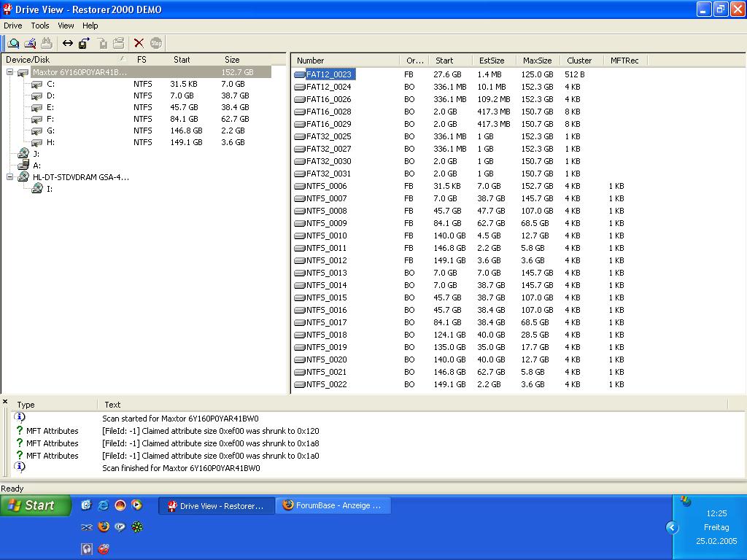Close the log panel with the small X
The image size is (747, 560).
click(5, 402)
